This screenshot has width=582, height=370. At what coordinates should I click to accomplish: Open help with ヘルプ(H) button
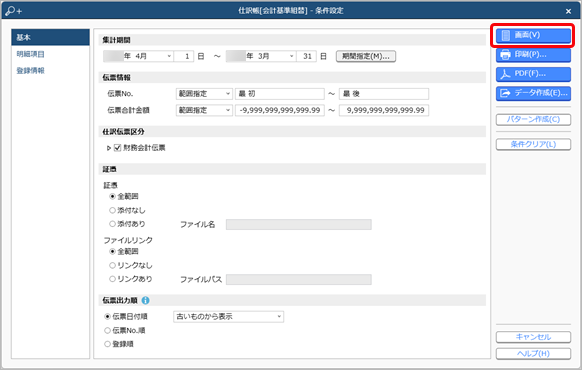click(533, 354)
